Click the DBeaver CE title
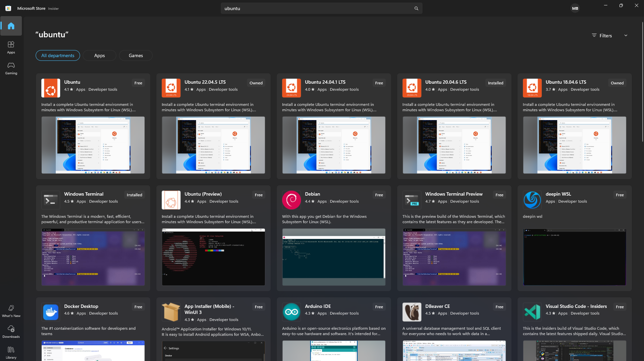This screenshot has height=361, width=644. 437,306
